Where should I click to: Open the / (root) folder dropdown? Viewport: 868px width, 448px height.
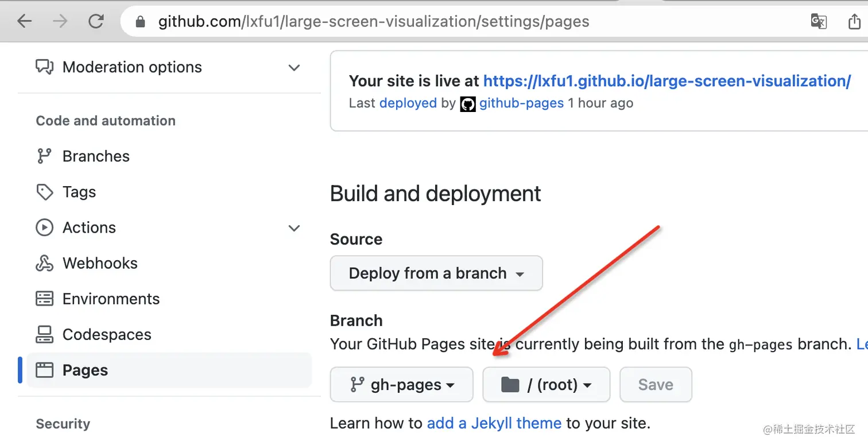pyautogui.click(x=547, y=385)
